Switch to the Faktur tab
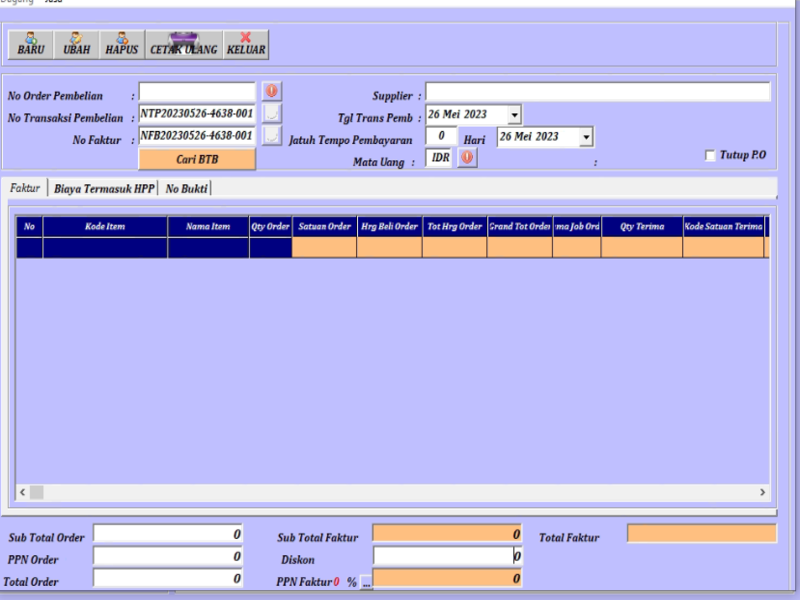 tap(24, 188)
